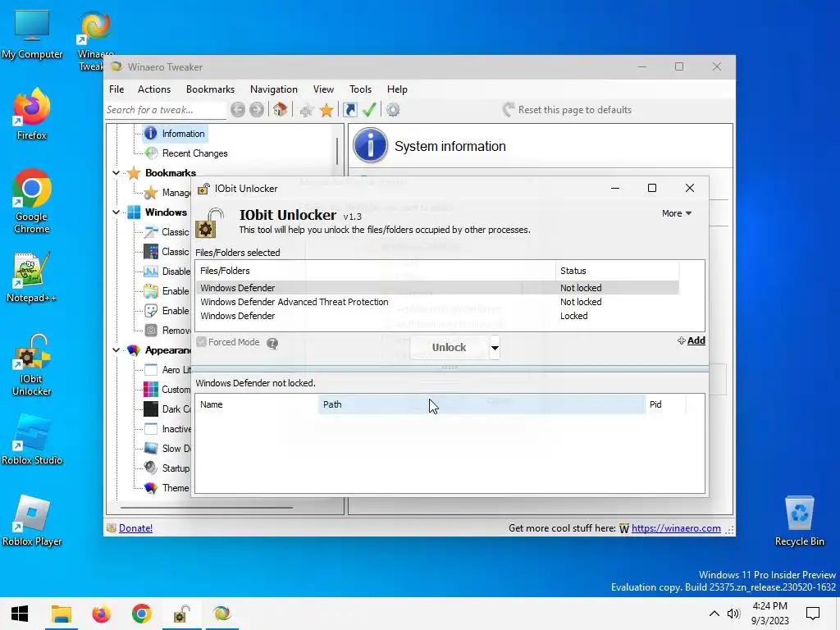840x630 pixels.
Task: Click the add bookmark icon with gray star
Action: click(307, 111)
